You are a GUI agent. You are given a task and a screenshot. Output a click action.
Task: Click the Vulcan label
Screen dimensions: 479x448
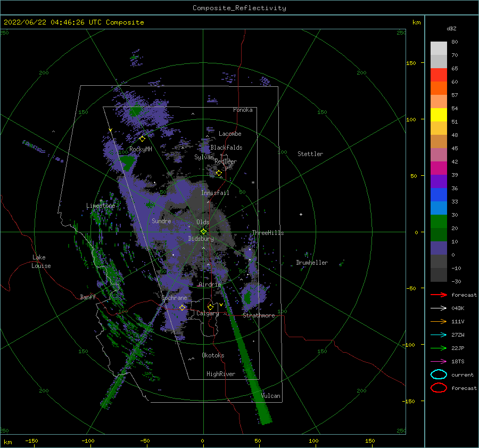pyautogui.click(x=270, y=395)
